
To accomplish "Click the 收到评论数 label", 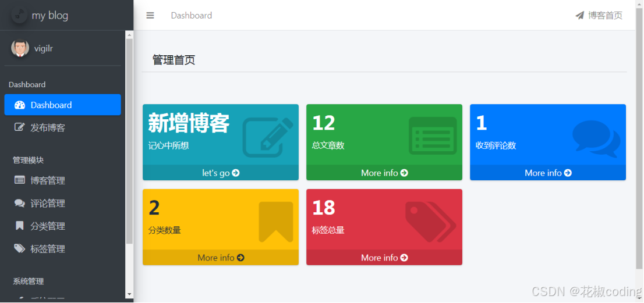I will (496, 145).
